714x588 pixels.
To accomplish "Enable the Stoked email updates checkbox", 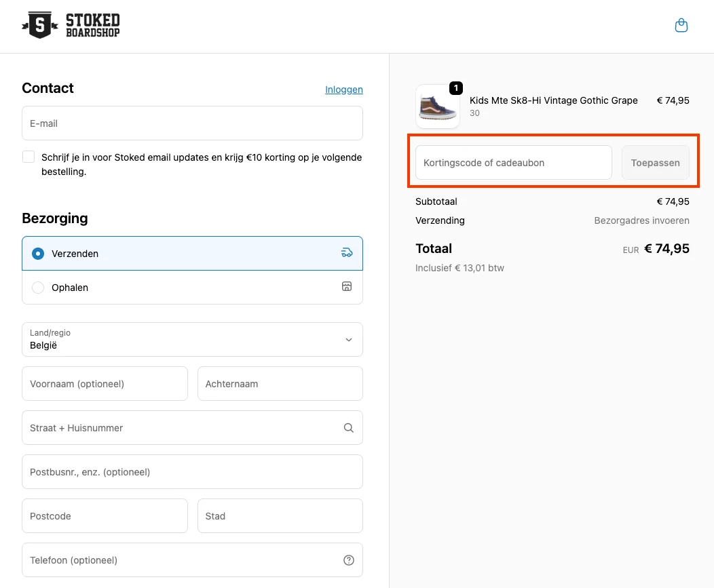I will tap(29, 157).
